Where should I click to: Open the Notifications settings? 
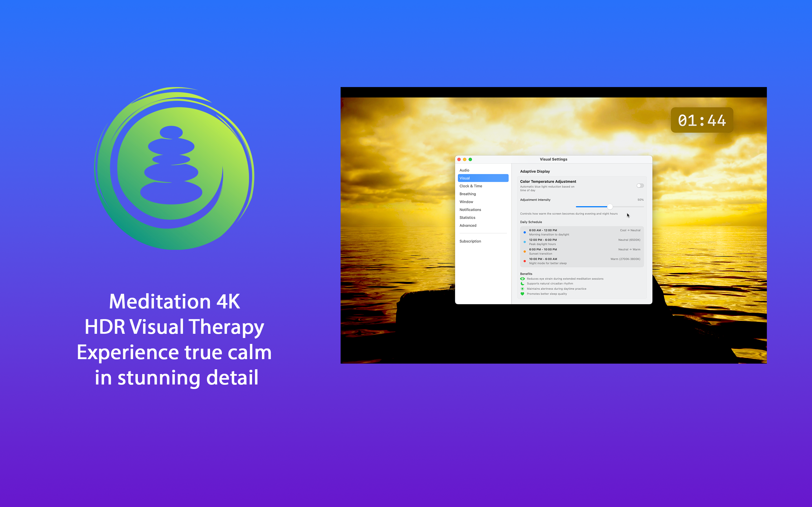[470, 210]
